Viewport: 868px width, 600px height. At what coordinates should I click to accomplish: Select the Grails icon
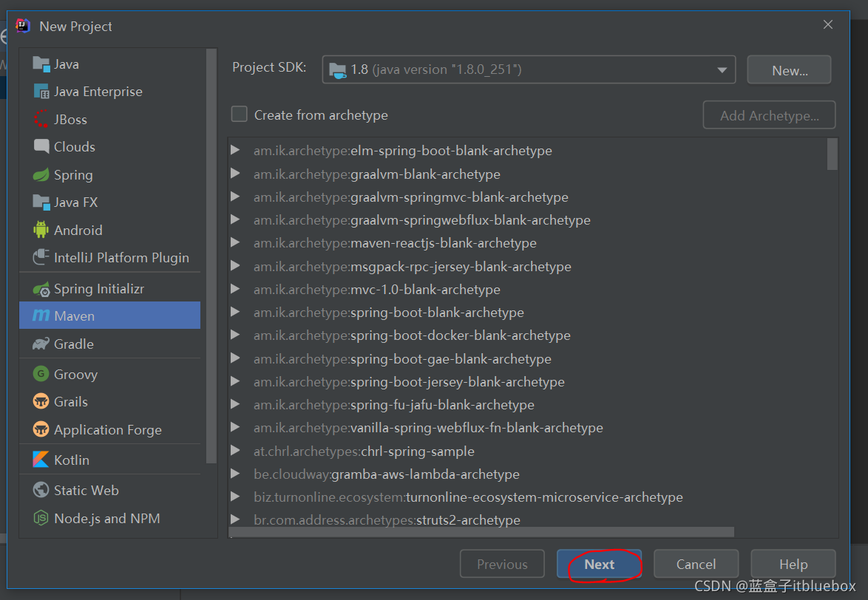[x=41, y=401]
